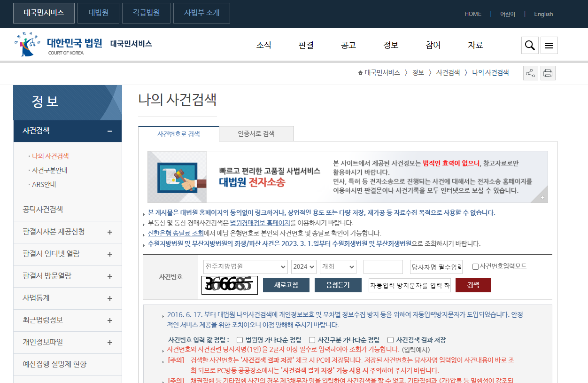Image resolution: width=588 pixels, height=383 pixels.
Task: Click the captcha text input field
Action: [410, 285]
